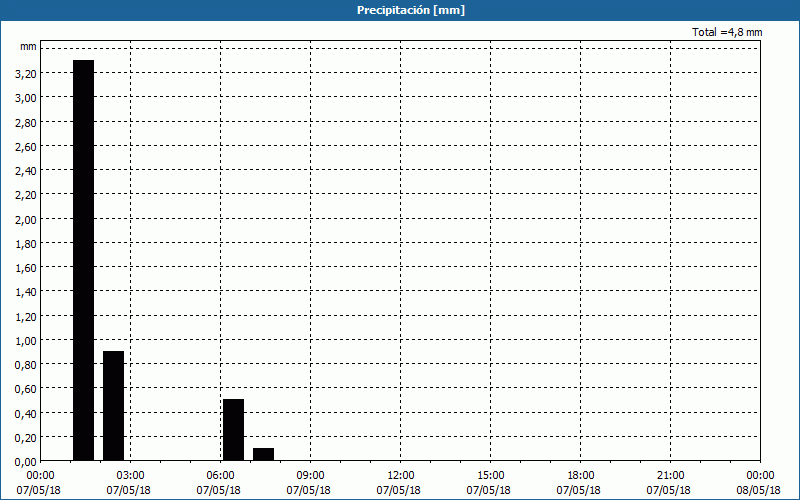The width and height of the screenshot is (800, 500).
Task: Click the 2,80 y-axis label
Action: coord(26,122)
